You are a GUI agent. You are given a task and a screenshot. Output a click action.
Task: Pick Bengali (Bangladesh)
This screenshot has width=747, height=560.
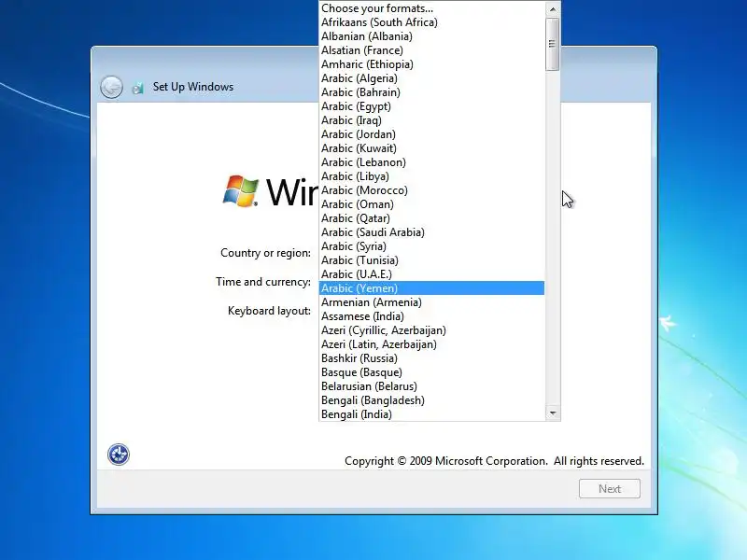(x=431, y=400)
